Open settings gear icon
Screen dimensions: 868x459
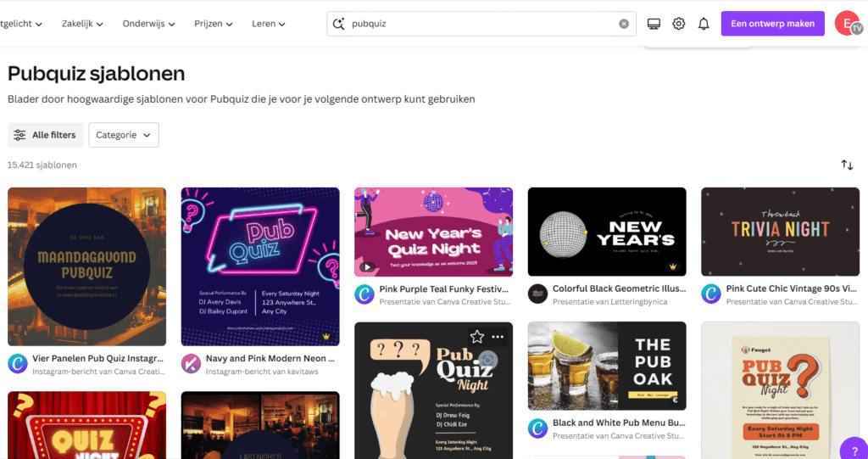pos(679,24)
